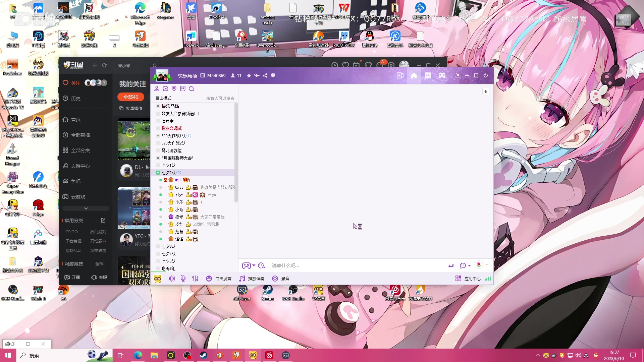The image size is (644, 362).
Task: Collapse the 七夕2队 channel
Action: click(x=158, y=173)
